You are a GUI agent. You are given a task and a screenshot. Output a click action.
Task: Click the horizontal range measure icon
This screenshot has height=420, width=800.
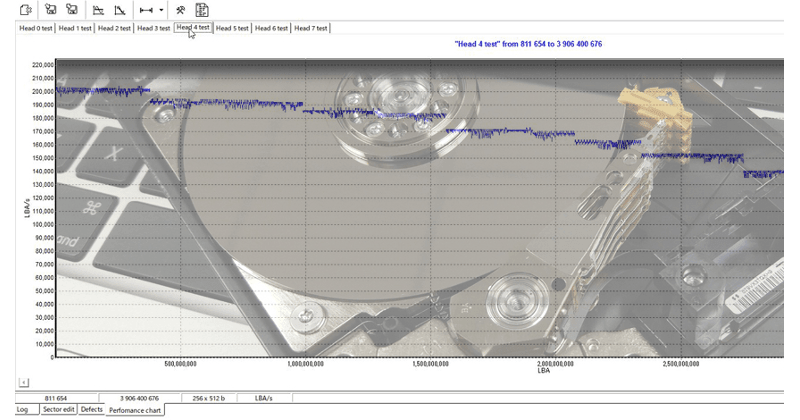pyautogui.click(x=146, y=10)
